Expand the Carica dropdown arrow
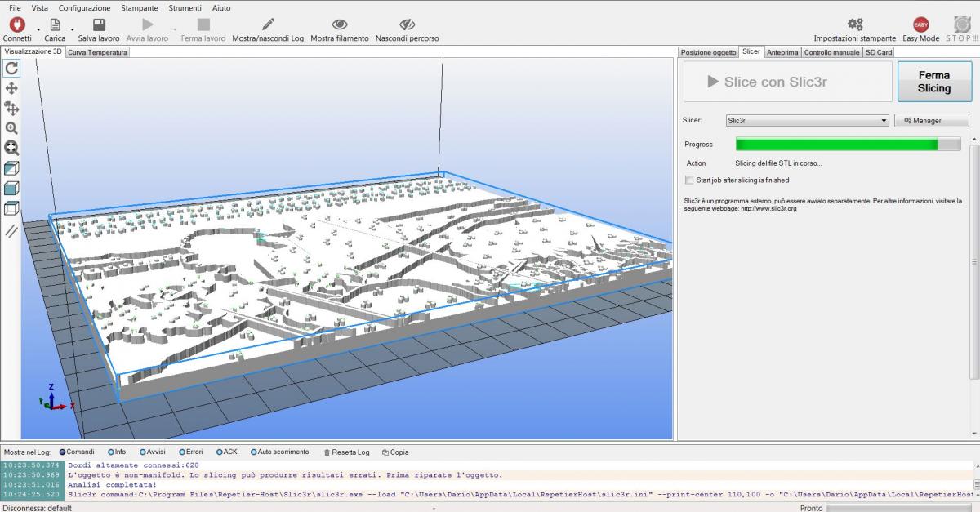The image size is (980, 512). pyautogui.click(x=72, y=32)
